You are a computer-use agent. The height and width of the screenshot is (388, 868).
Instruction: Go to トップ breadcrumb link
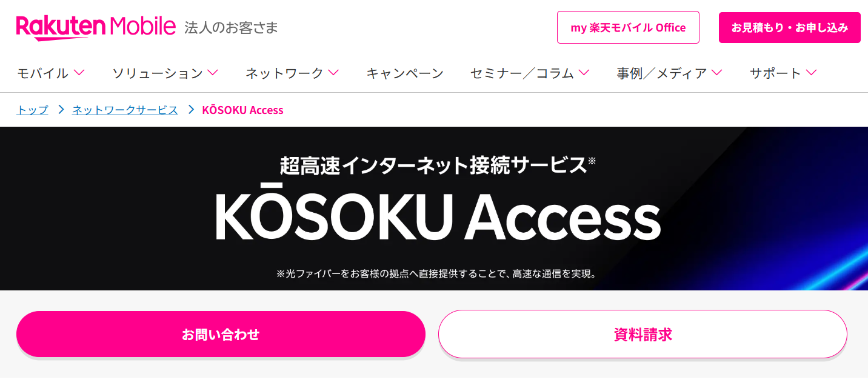click(x=32, y=110)
